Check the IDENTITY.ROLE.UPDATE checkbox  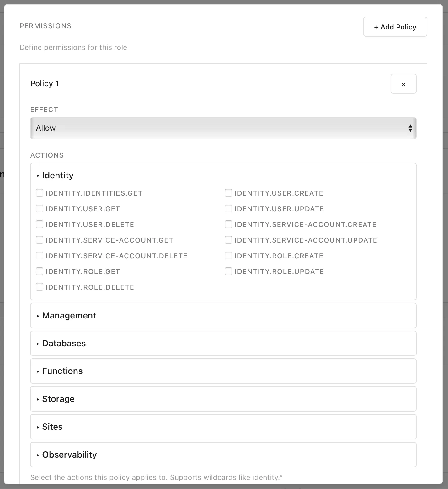point(228,271)
